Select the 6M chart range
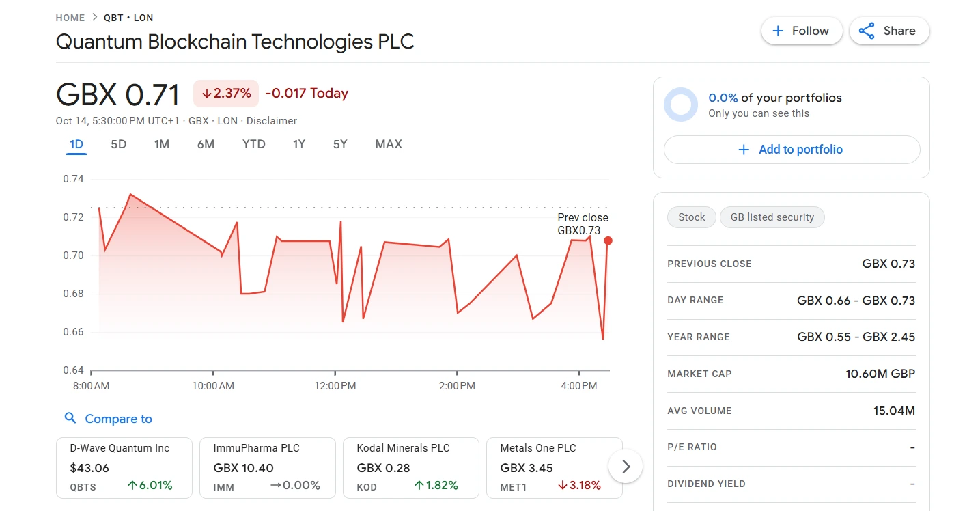Screen dimensions: 980x511 coord(206,144)
